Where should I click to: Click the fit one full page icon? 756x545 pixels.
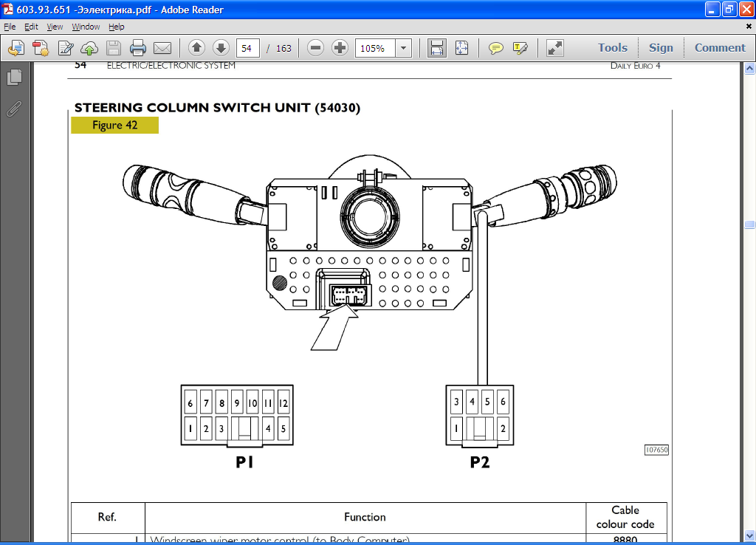461,48
